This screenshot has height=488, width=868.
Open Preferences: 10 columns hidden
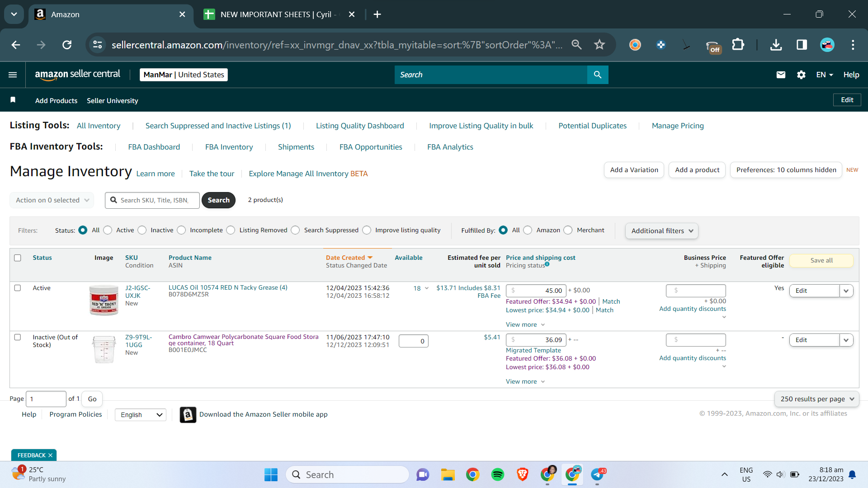786,170
